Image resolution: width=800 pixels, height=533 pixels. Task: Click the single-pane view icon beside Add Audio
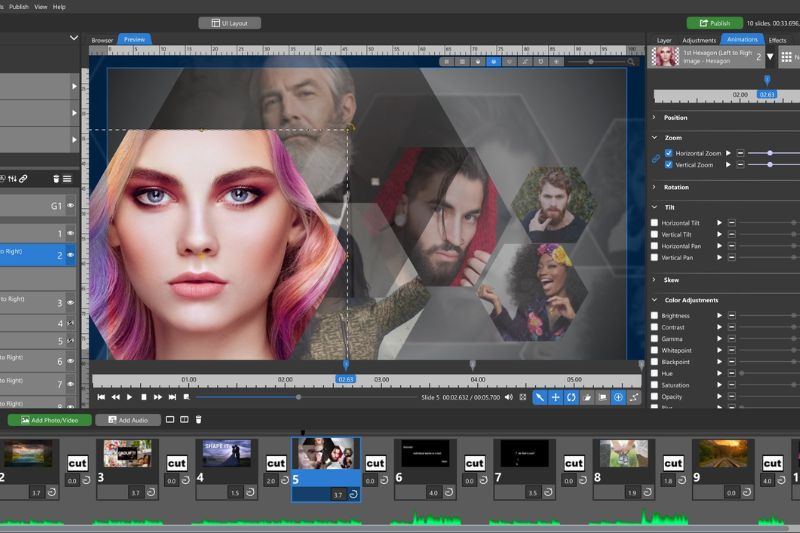(170, 419)
